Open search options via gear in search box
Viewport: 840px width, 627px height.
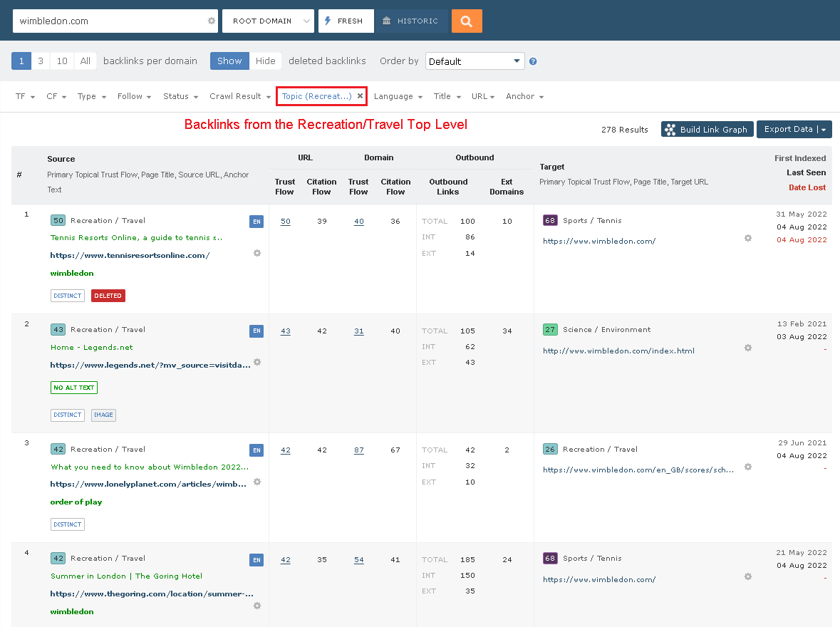coord(211,21)
